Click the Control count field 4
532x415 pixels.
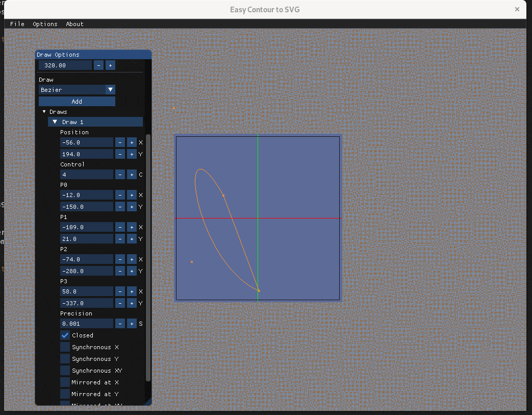click(87, 175)
